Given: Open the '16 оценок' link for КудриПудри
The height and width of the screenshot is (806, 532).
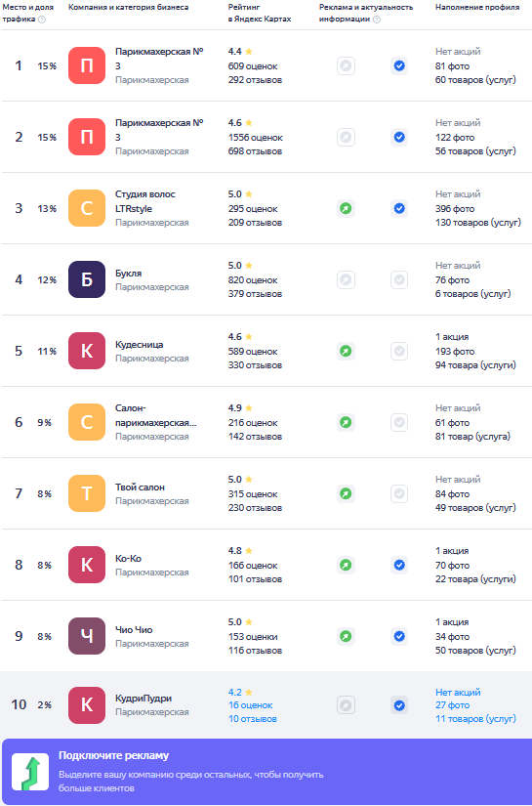Looking at the screenshot, I should tap(251, 705).
